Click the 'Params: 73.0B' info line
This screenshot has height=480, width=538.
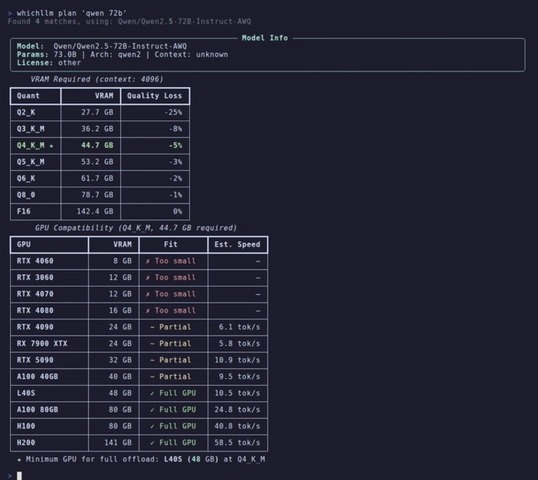coord(122,54)
